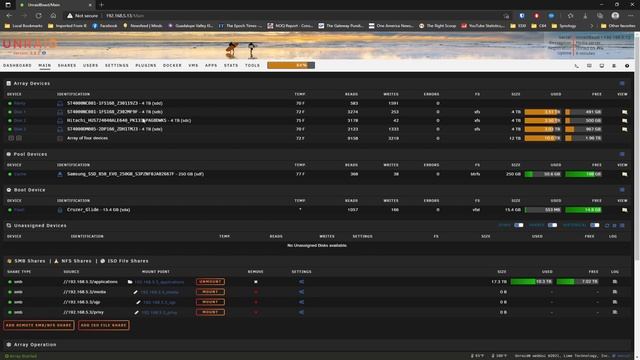Open the Flash boot device link
This screenshot has height=360, width=640.
click(19, 210)
